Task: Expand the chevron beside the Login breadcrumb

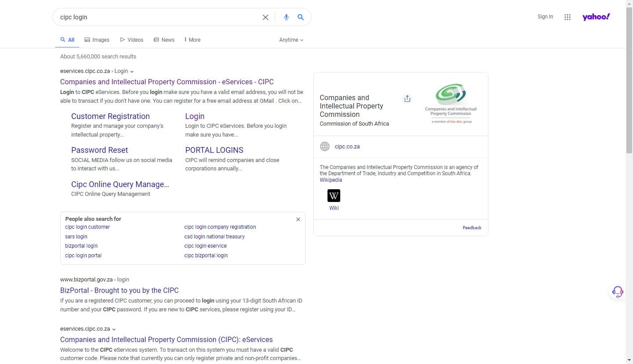Action: [131, 71]
